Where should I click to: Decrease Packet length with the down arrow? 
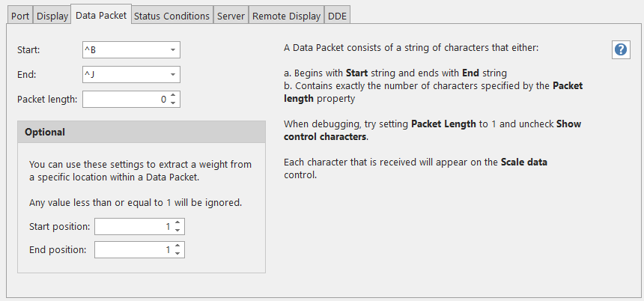pyautogui.click(x=173, y=103)
